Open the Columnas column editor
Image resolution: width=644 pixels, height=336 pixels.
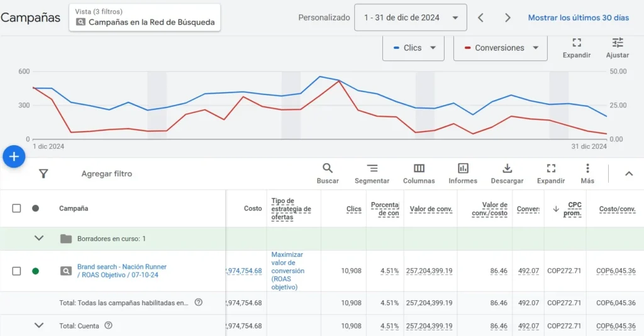point(419,168)
